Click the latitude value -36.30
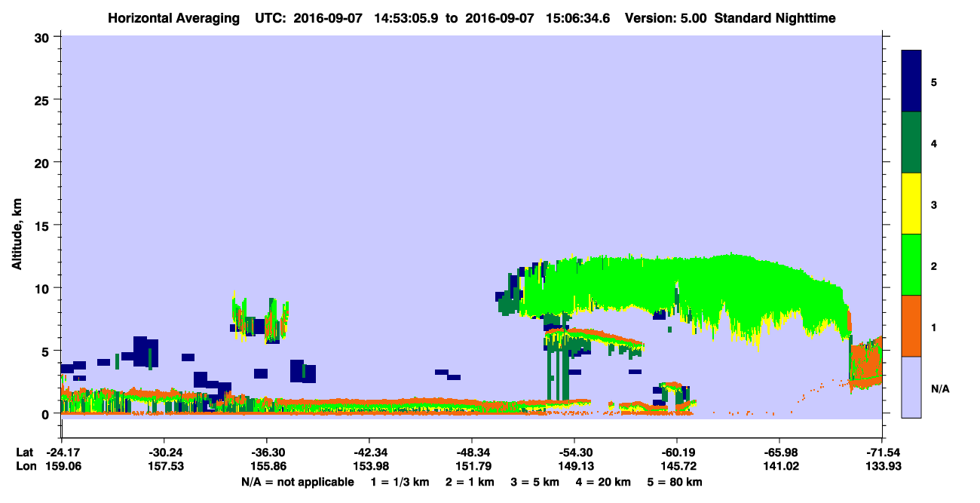 (x=266, y=452)
